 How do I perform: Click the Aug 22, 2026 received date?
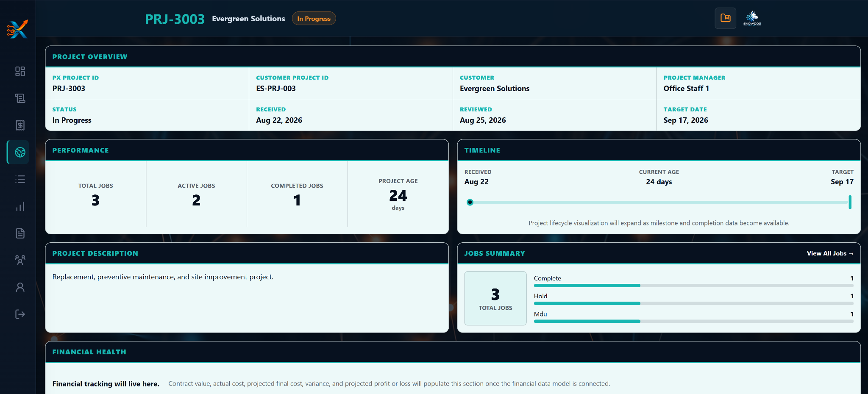pyautogui.click(x=279, y=120)
